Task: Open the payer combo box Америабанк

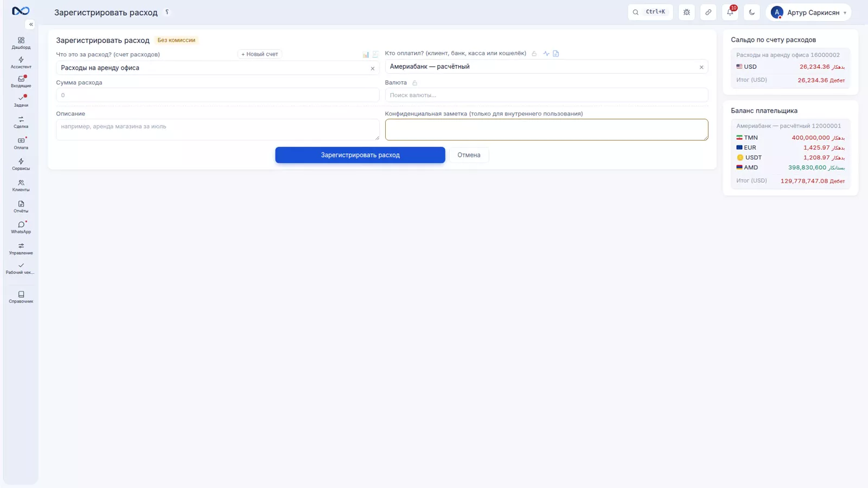Action: pyautogui.click(x=546, y=67)
